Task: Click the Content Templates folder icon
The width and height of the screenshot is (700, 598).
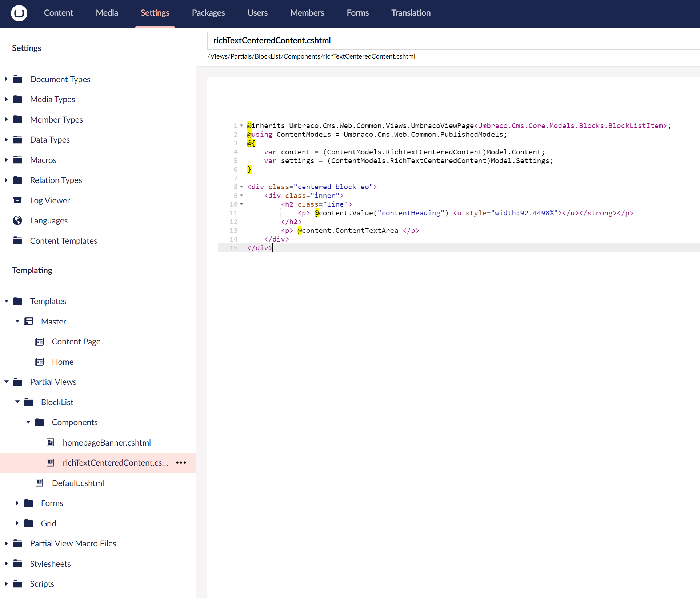Action: click(x=17, y=240)
